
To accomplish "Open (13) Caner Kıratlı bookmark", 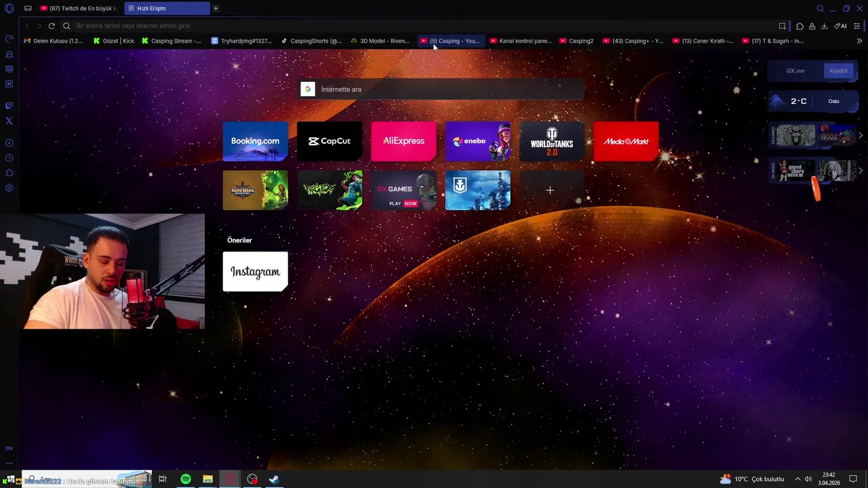I will click(x=703, y=41).
